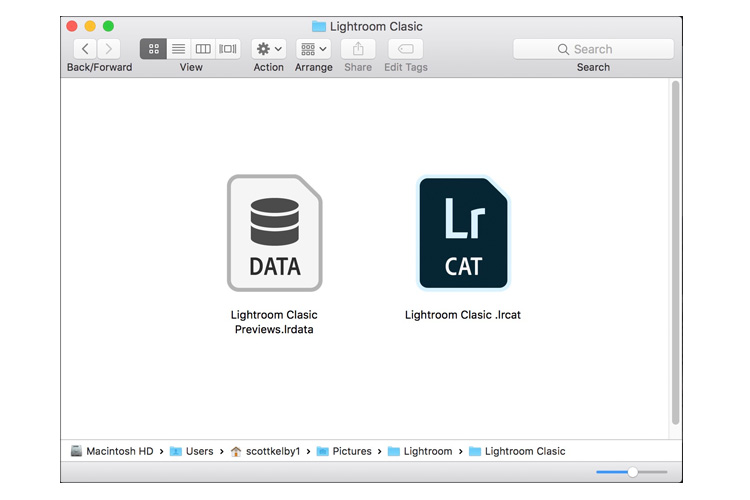Switch to column view
750x500 pixels.
coord(203,49)
